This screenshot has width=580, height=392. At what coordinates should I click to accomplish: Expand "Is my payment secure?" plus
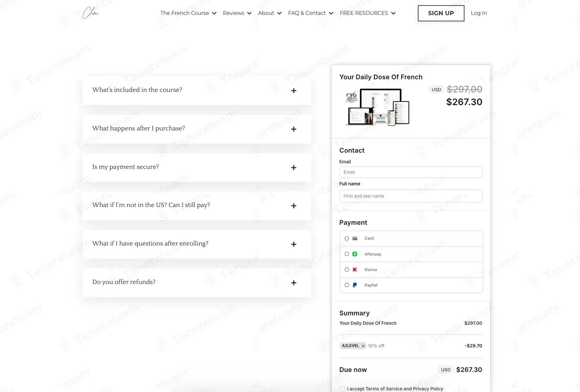pos(294,168)
